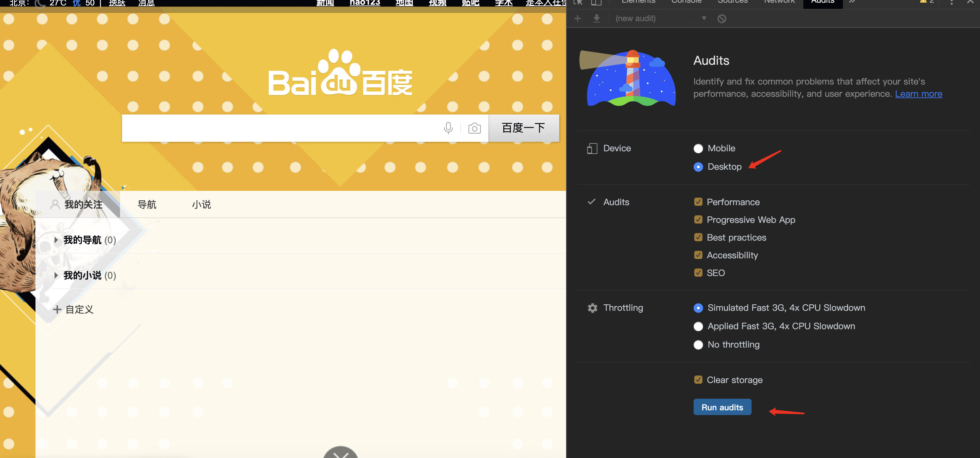Open image search via camera icon
This screenshot has height=458, width=980.
(474, 128)
